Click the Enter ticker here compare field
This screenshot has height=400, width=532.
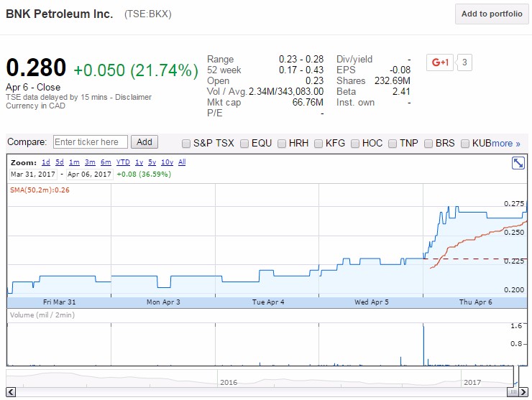coord(91,142)
